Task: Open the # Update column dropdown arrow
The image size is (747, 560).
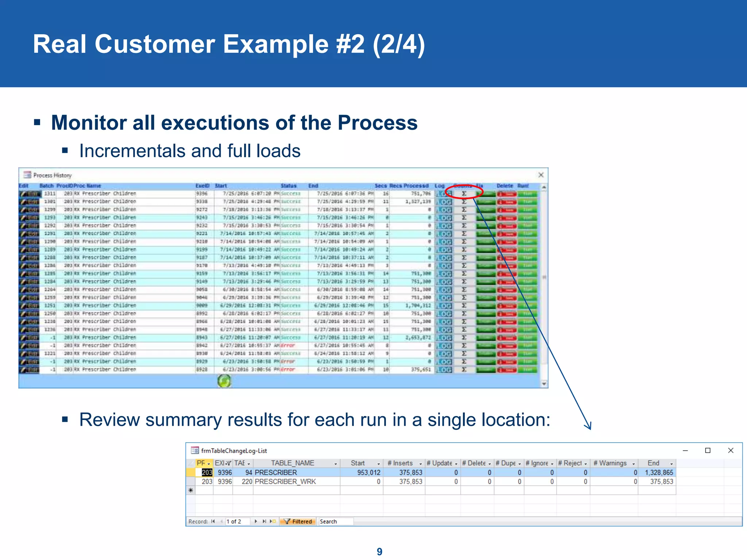Action: tap(456, 463)
